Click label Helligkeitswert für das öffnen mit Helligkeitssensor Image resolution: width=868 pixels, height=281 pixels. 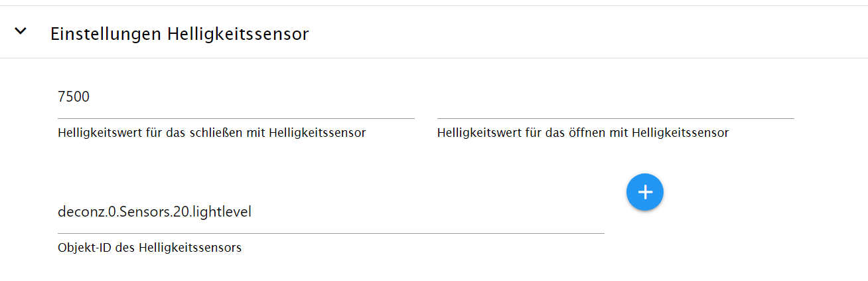coord(583,133)
